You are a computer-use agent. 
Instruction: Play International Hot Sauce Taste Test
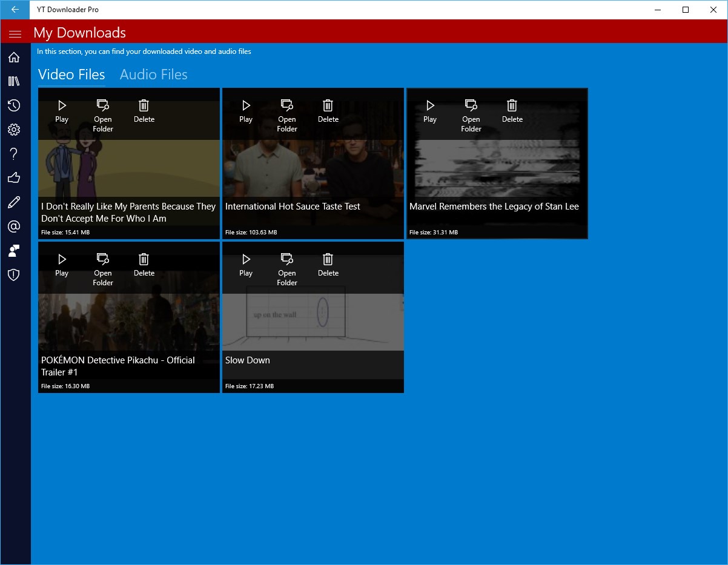[x=246, y=111]
